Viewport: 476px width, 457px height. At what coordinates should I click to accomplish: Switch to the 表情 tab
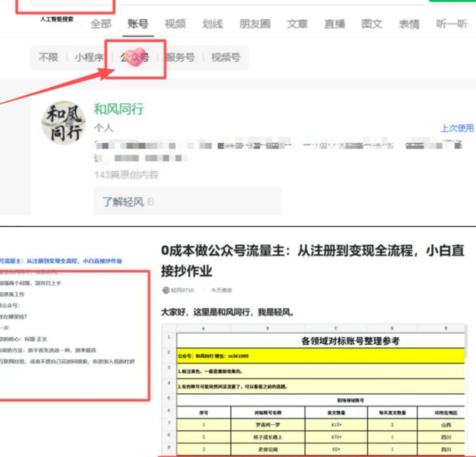tap(409, 24)
